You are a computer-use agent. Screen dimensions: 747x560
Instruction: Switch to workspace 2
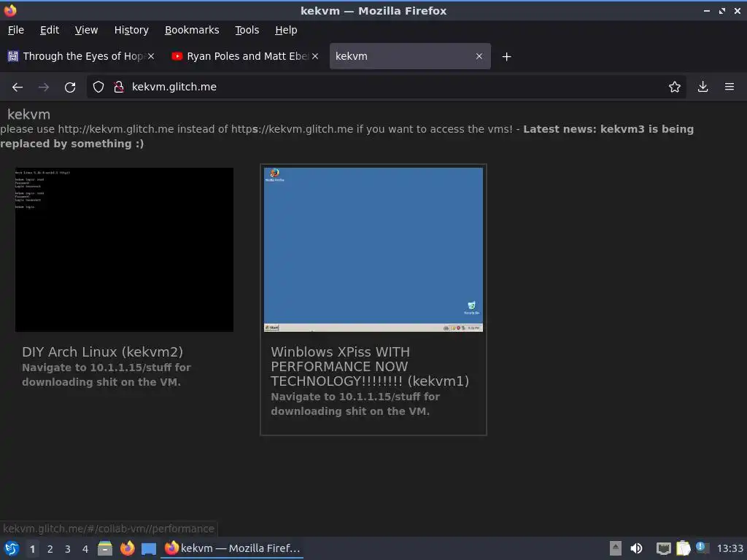50,549
